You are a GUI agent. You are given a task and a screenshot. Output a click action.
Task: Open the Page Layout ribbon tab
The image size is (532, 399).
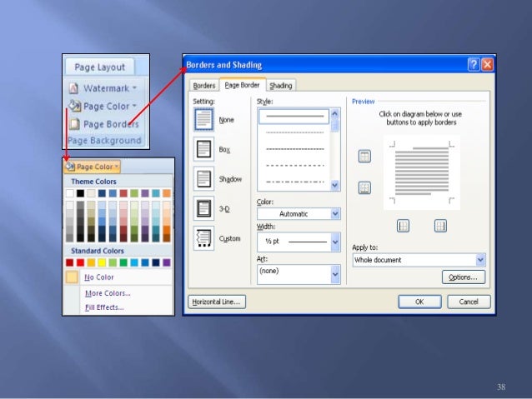point(100,67)
